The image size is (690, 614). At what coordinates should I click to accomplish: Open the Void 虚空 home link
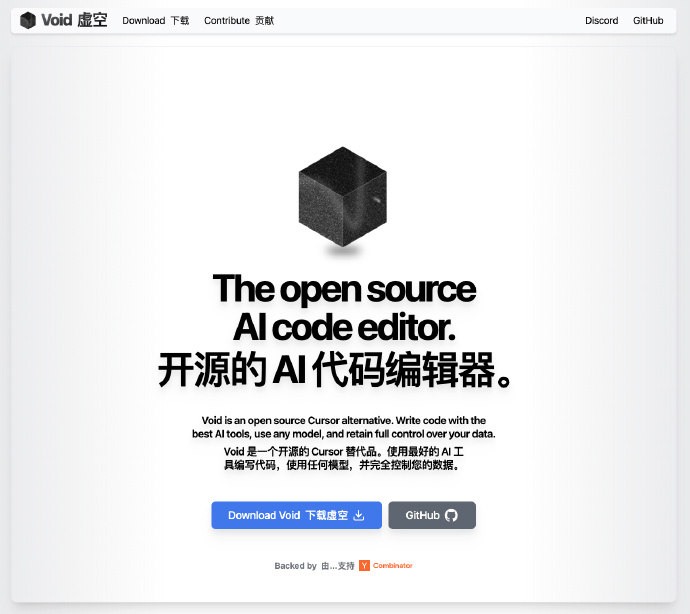pyautogui.click(x=64, y=20)
